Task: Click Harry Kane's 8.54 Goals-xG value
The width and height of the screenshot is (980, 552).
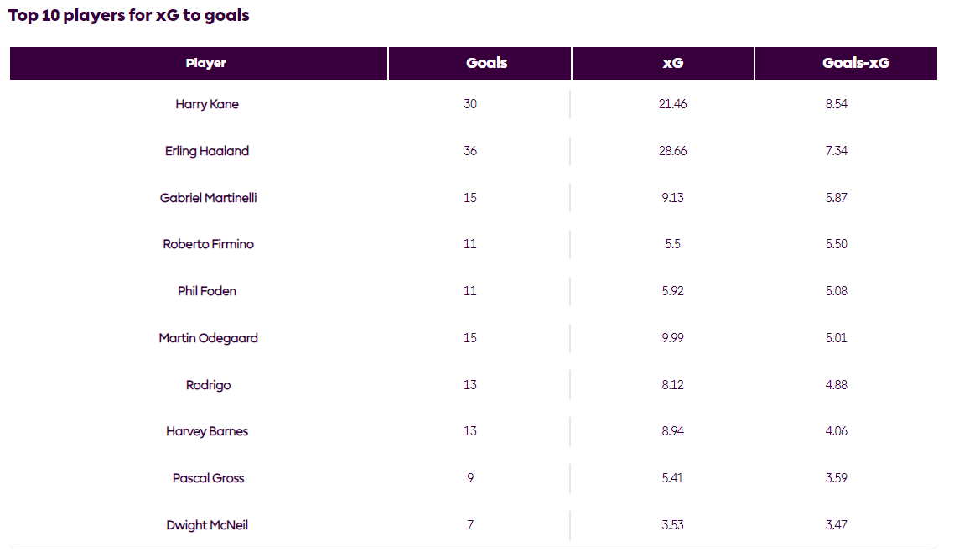Action: click(837, 104)
